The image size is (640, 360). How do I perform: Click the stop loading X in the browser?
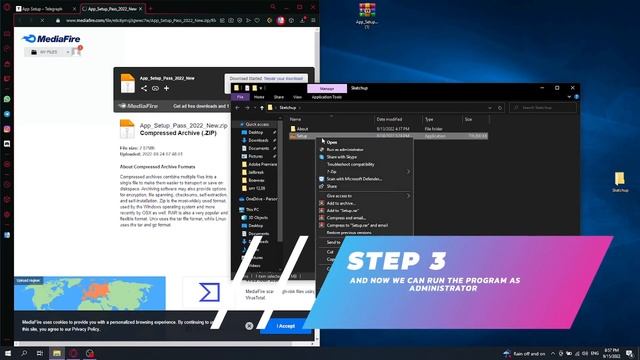click(x=42, y=20)
